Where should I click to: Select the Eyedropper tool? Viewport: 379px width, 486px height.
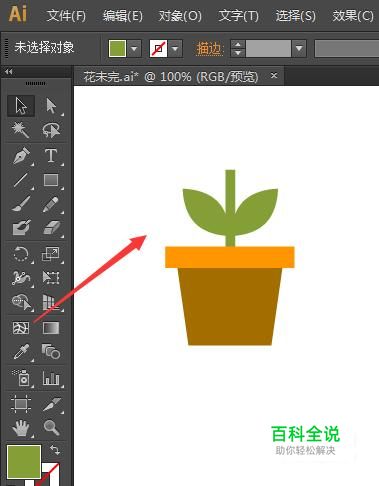21,352
